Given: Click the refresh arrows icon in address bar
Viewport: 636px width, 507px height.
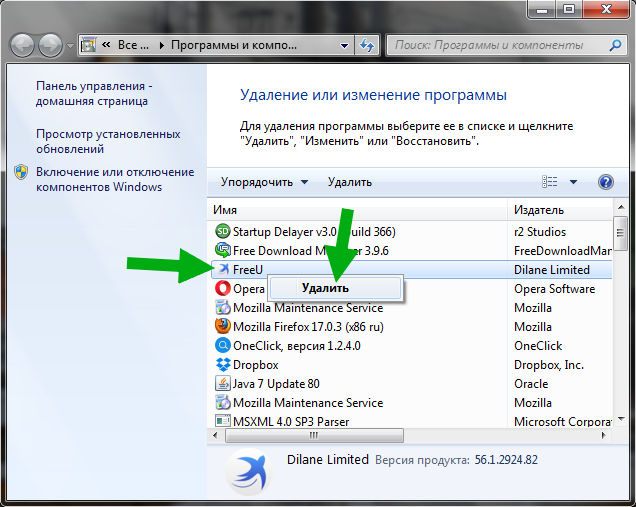Looking at the screenshot, I should [x=367, y=45].
